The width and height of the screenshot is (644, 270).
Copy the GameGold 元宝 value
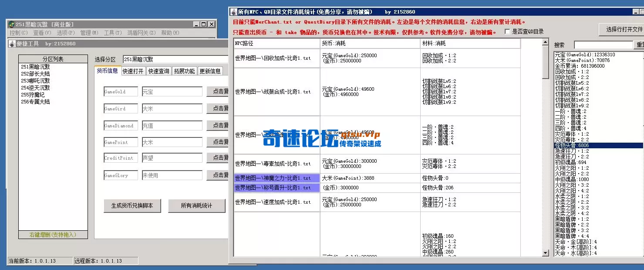click(220, 91)
